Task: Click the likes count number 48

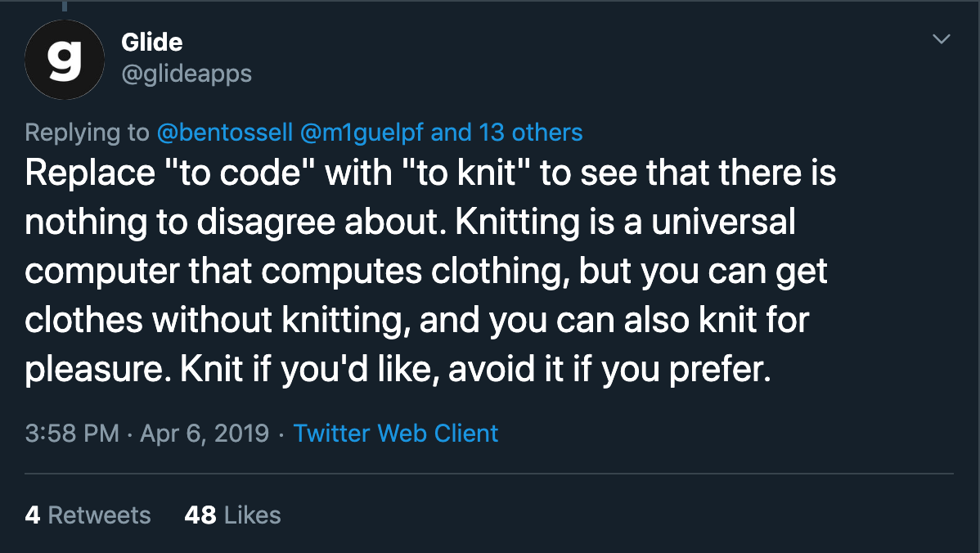Action: click(x=200, y=515)
